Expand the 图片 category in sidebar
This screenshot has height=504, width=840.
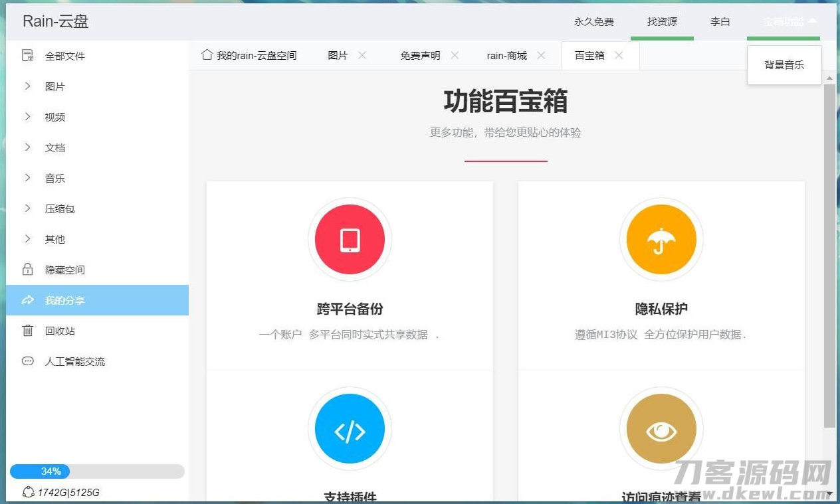pos(27,86)
